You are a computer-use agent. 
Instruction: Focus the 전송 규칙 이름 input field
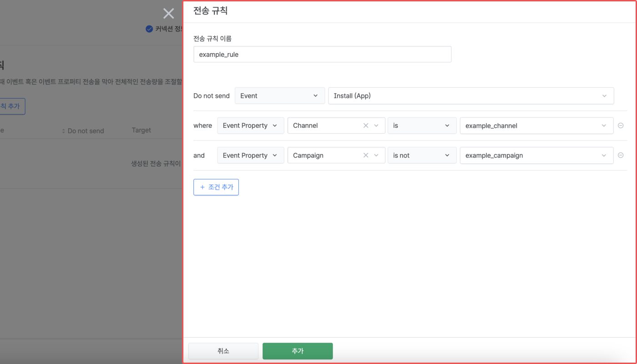coord(322,54)
